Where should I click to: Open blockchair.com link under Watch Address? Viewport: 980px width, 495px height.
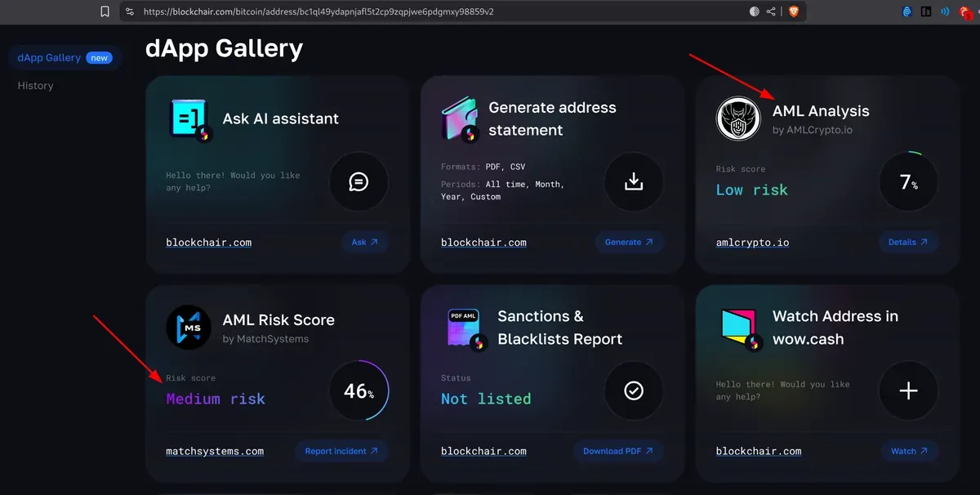[759, 451]
